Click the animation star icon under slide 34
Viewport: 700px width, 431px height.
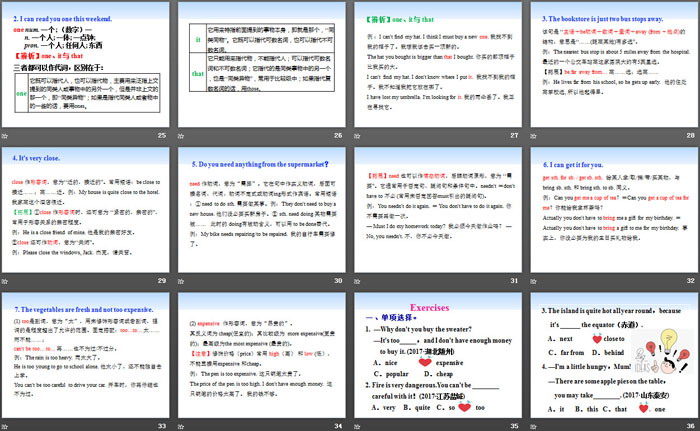[x=181, y=427]
